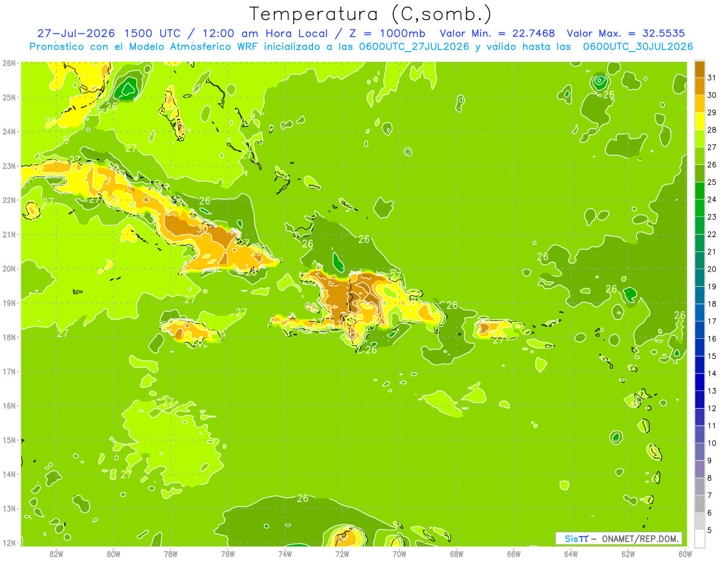The height and width of the screenshot is (562, 728).
Task: Click the valid-until time "0600UTC_30JUL2026"
Action: (638, 47)
